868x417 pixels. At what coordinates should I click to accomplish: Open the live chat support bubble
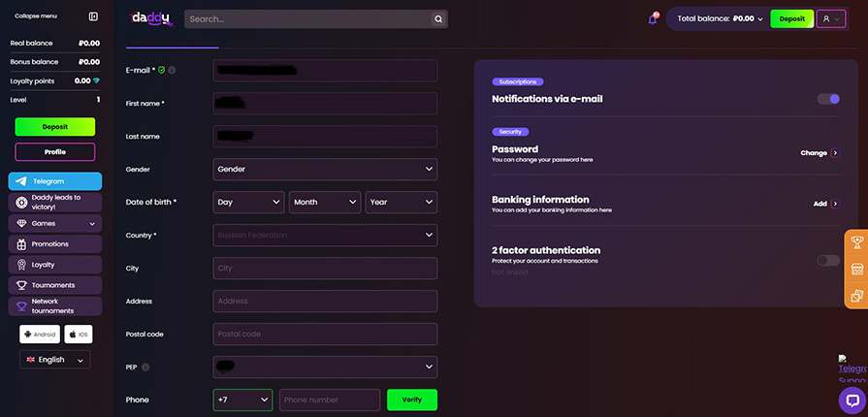pyautogui.click(x=852, y=400)
